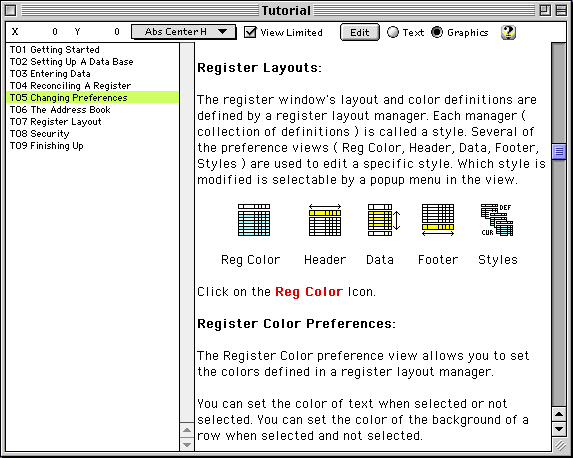This screenshot has height=458, width=573.
Task: Open the help question mark icon
Action: 508,33
